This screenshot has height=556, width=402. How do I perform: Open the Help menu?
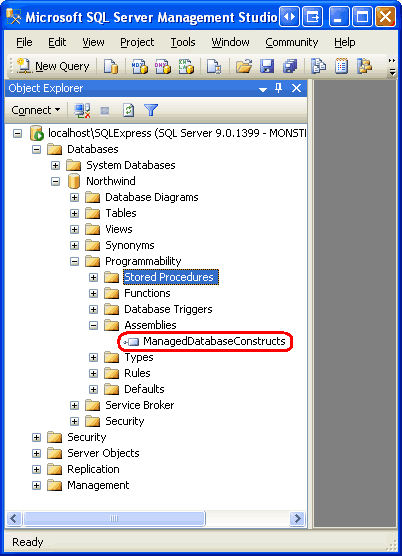pyautogui.click(x=345, y=42)
